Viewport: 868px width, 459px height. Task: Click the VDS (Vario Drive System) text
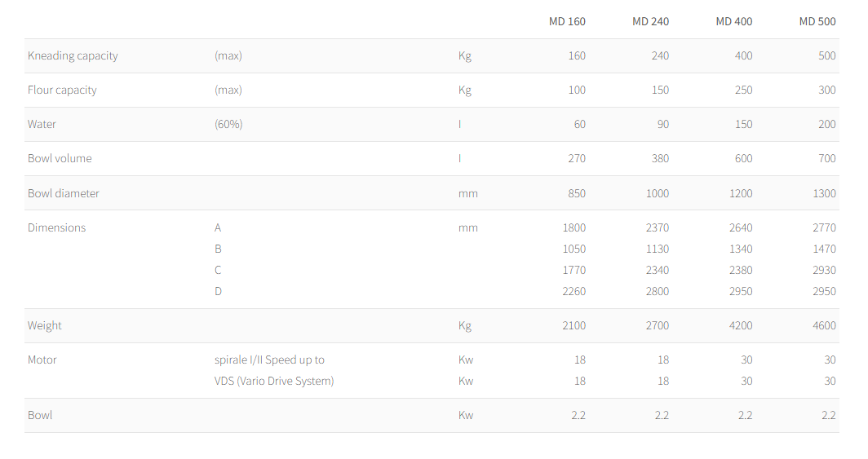[274, 381]
